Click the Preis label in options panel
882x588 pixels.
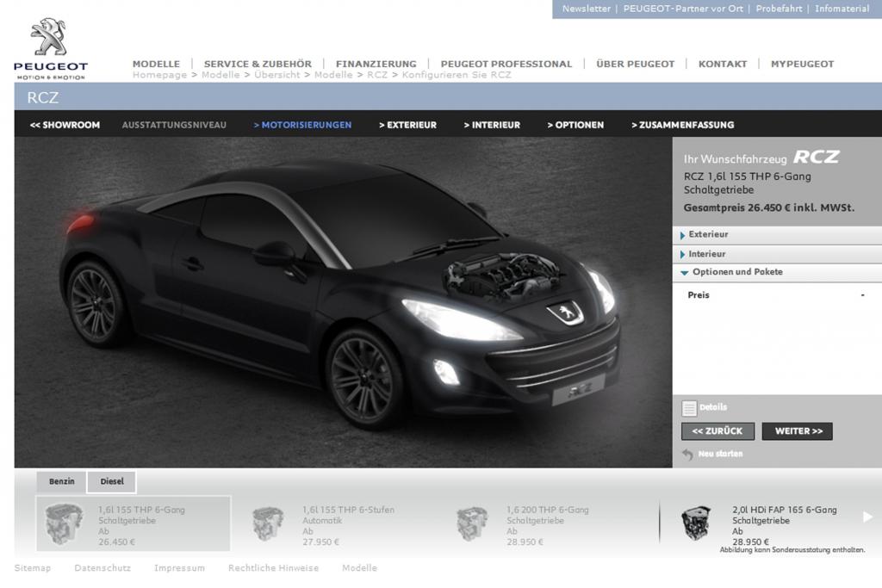click(698, 295)
